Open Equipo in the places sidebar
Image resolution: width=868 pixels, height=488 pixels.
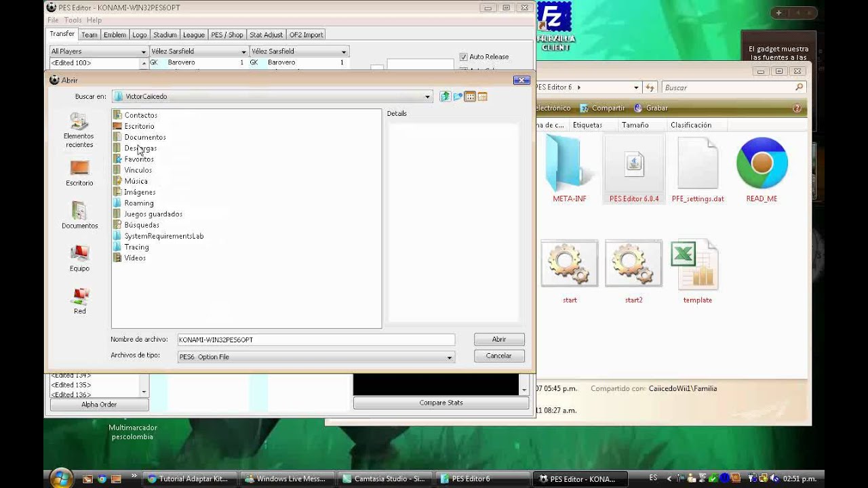(79, 258)
